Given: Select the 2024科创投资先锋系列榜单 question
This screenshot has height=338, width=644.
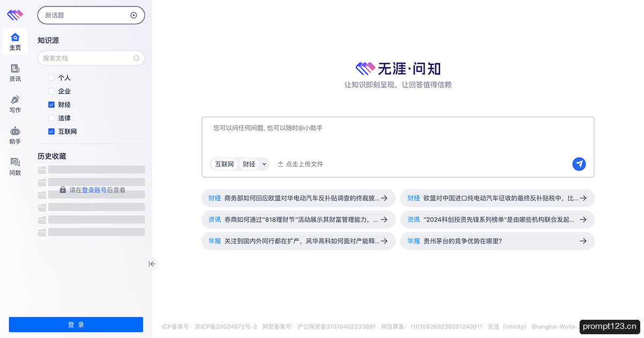Looking at the screenshot, I should click(497, 219).
